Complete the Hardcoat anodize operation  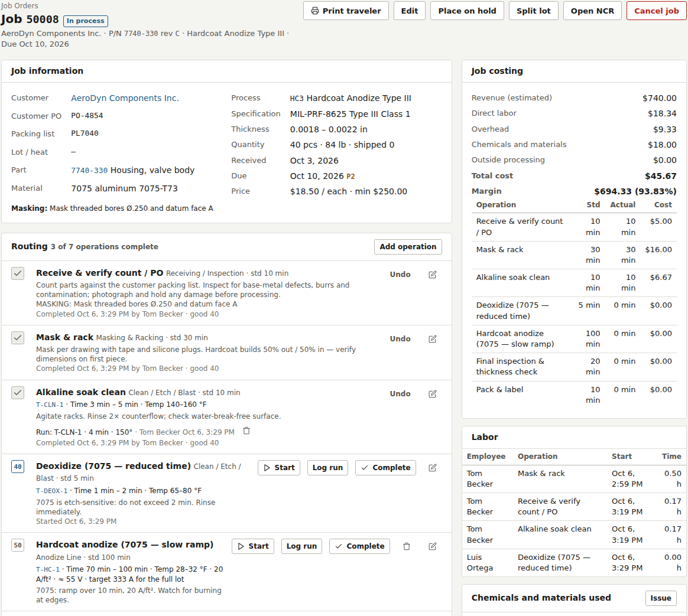[x=359, y=546]
